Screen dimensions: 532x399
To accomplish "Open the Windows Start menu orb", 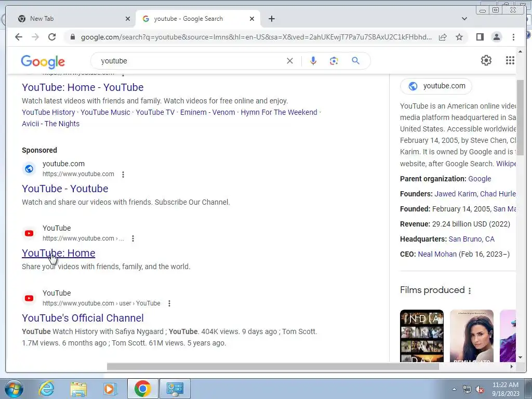I will tap(14, 389).
